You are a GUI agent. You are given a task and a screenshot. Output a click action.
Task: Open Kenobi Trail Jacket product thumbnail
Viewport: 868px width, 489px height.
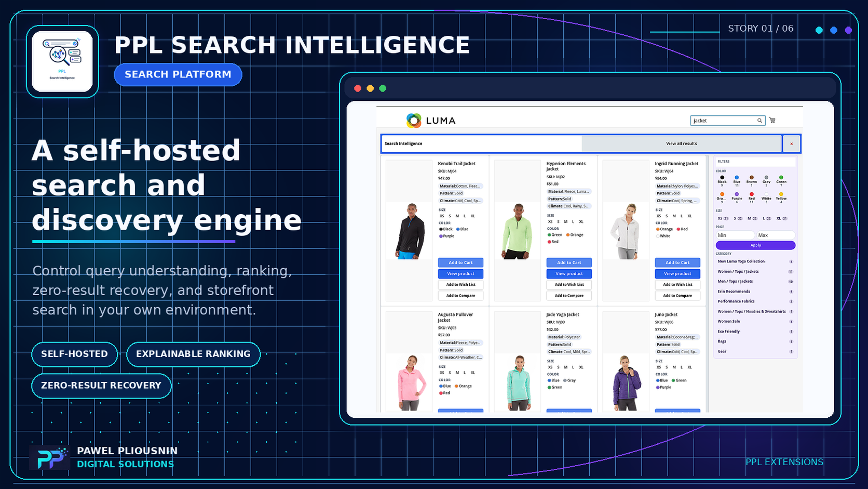tap(410, 231)
